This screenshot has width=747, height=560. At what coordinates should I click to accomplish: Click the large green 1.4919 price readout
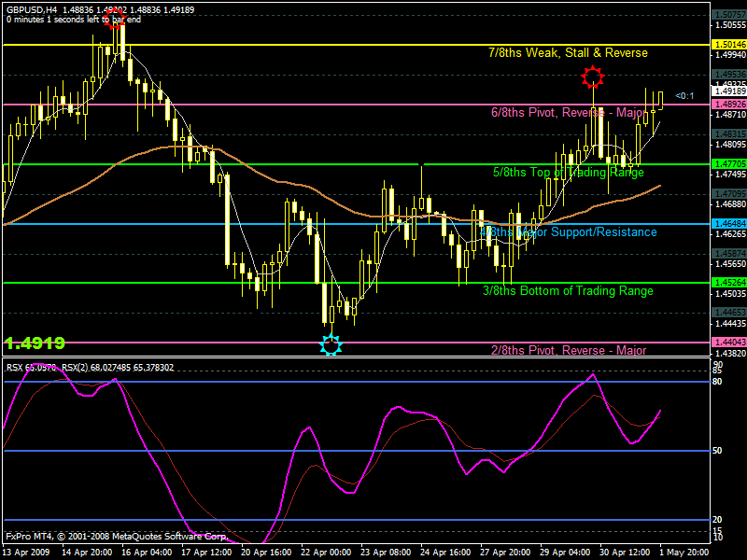coord(35,343)
